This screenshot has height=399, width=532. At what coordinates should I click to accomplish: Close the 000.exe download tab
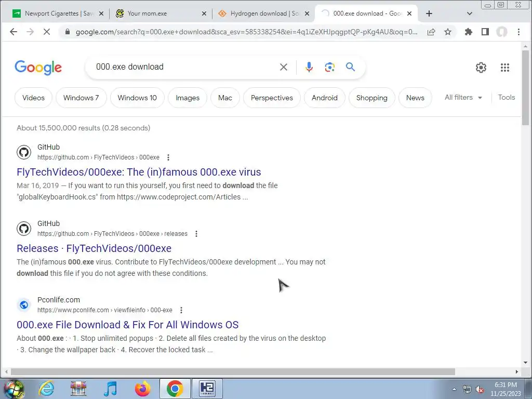point(409,14)
